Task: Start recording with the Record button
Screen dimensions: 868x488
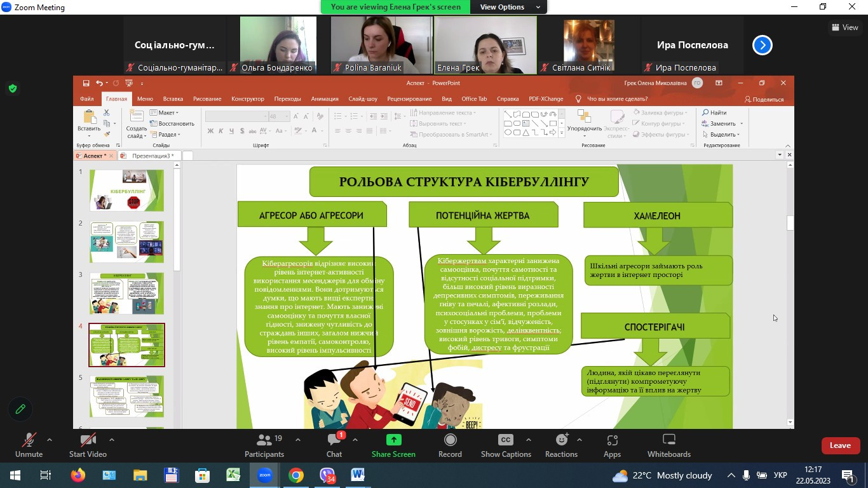Action: click(x=450, y=445)
